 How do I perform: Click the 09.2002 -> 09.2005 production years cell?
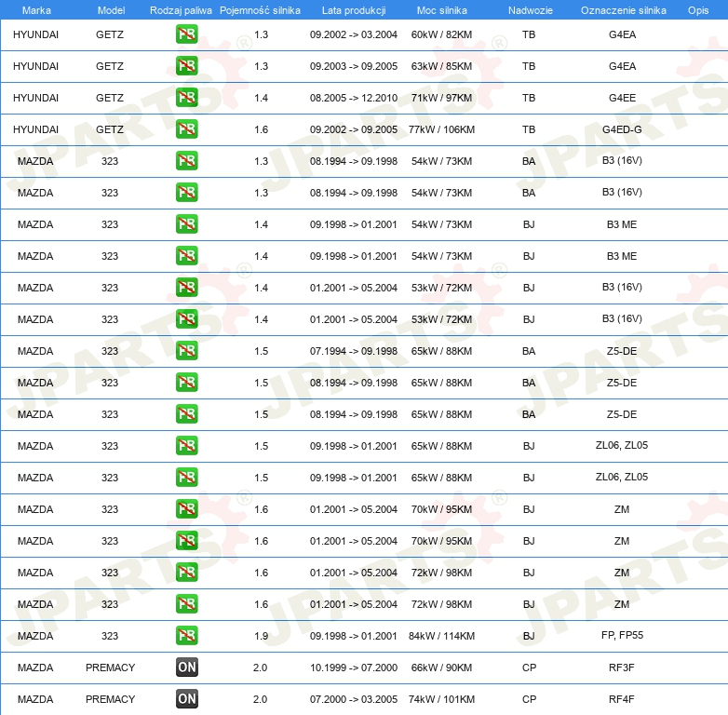tap(354, 129)
